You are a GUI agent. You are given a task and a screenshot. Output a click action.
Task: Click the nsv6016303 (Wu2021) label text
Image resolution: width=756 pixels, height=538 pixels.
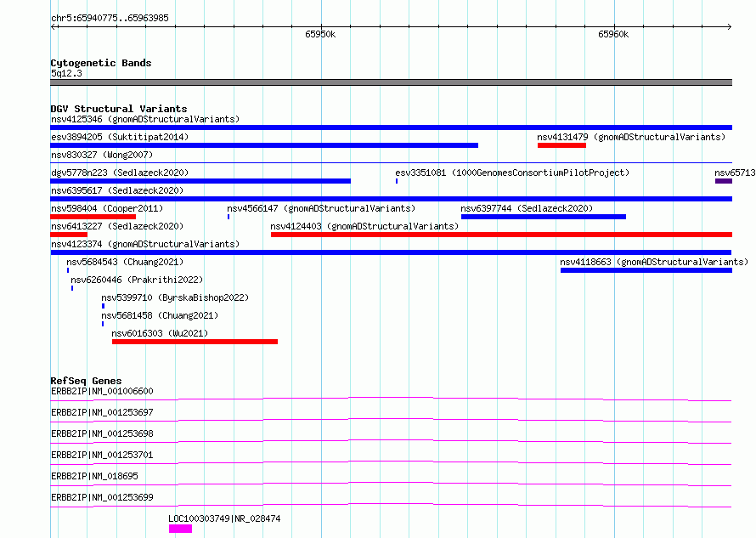pyautogui.click(x=160, y=333)
